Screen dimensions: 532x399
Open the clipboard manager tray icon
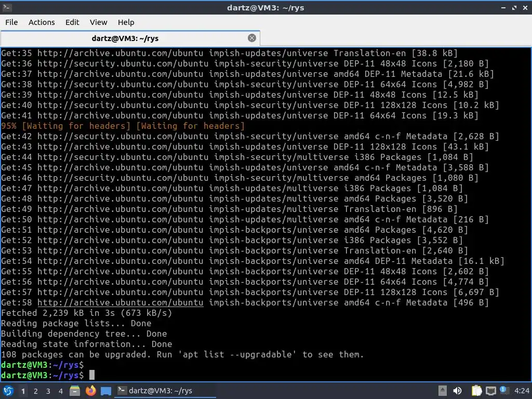pos(476,391)
